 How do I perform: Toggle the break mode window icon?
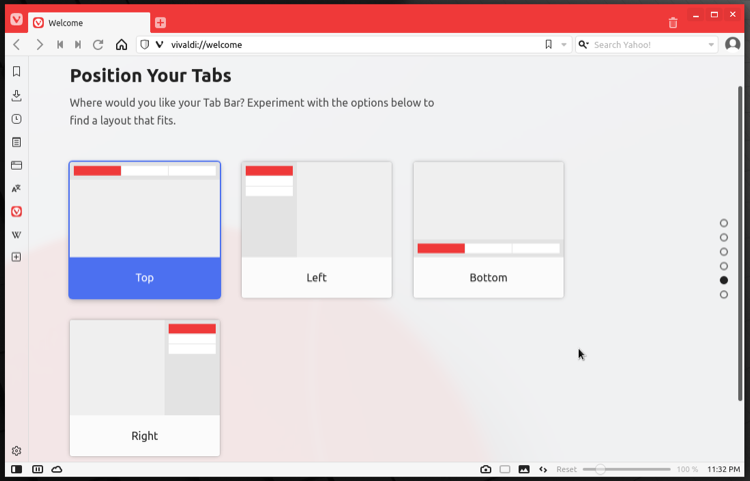pos(505,470)
